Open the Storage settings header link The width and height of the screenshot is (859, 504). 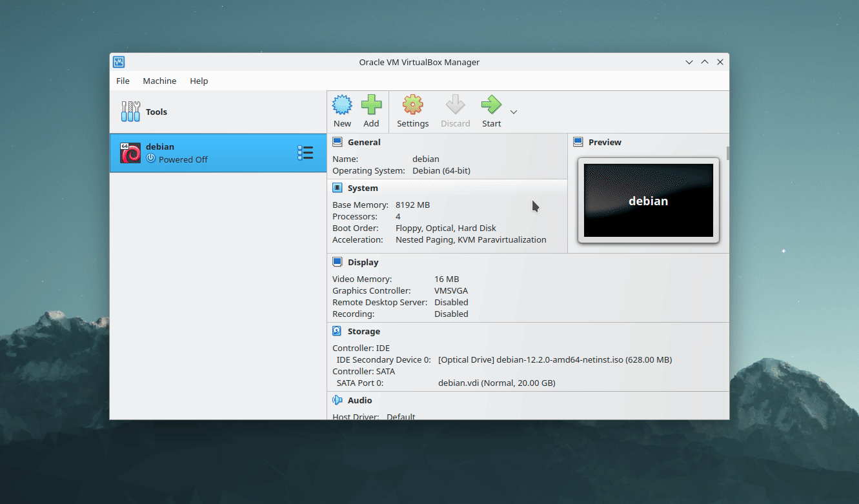click(x=364, y=331)
